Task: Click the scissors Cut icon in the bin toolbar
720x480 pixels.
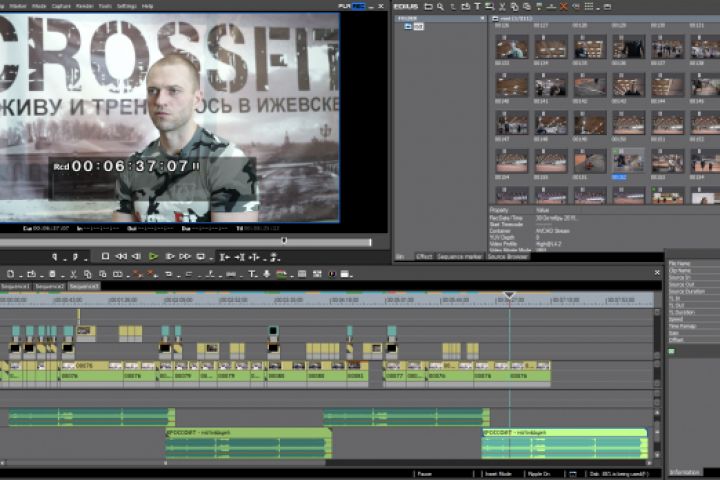Action: [502, 6]
